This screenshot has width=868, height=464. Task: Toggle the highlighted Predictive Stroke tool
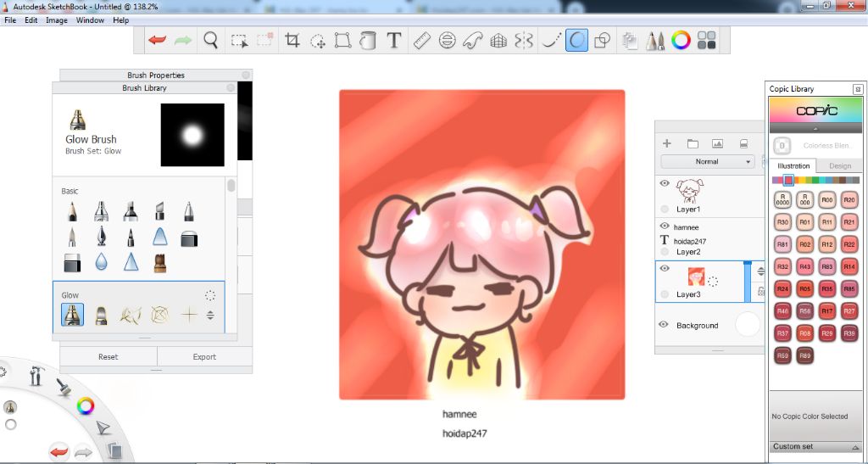(576, 40)
